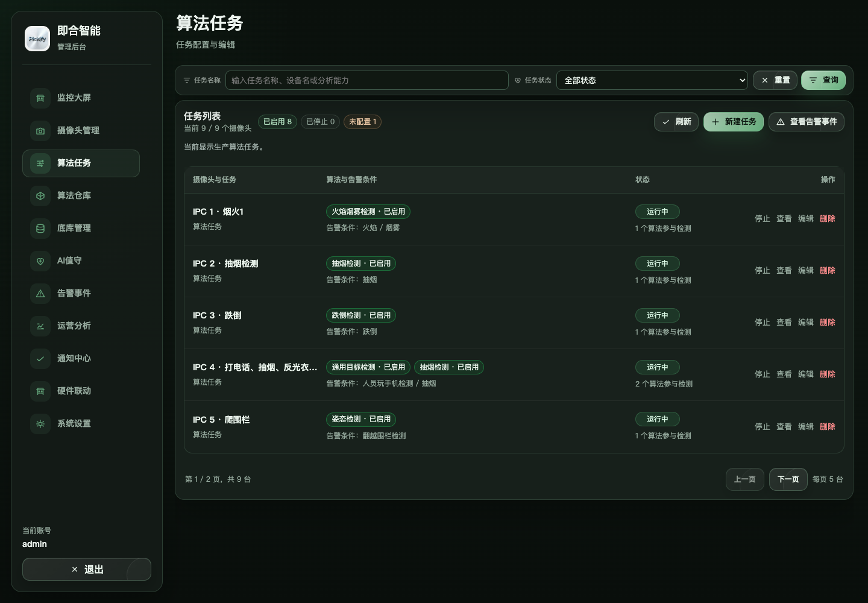Click the shield icon beside 任务状态
868x603 pixels.
click(x=518, y=80)
